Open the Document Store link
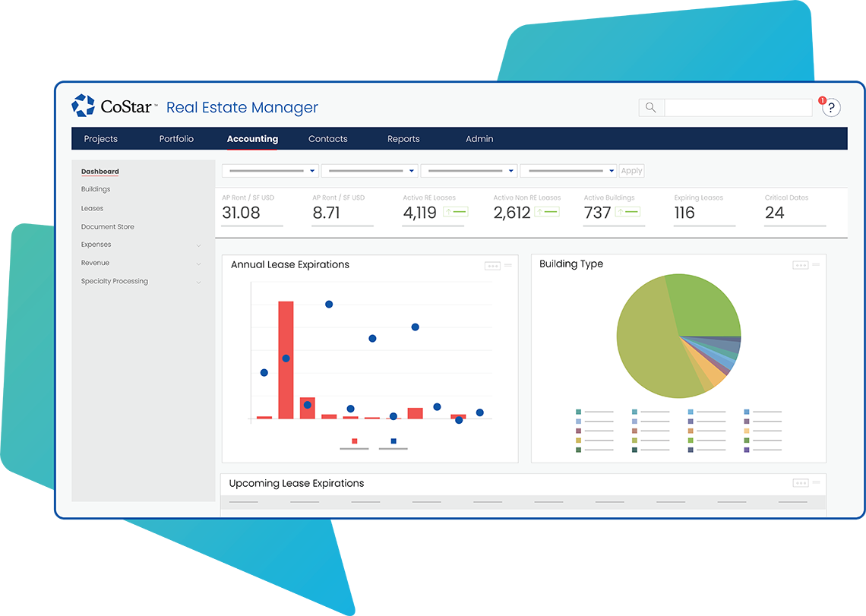This screenshot has height=616, width=866. 108,227
